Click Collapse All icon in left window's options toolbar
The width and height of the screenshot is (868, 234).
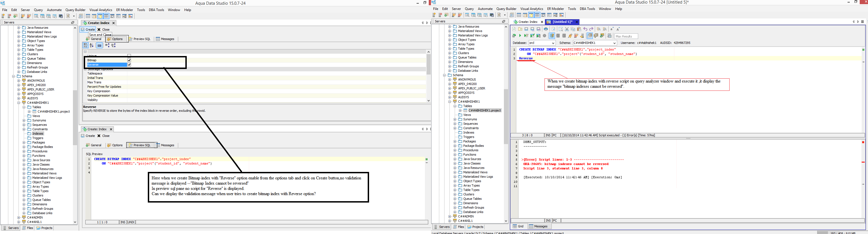tap(114, 46)
